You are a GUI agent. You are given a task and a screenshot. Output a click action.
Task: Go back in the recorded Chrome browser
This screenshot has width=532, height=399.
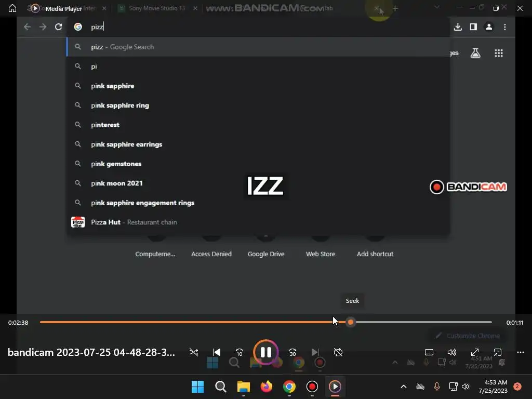[27, 27]
